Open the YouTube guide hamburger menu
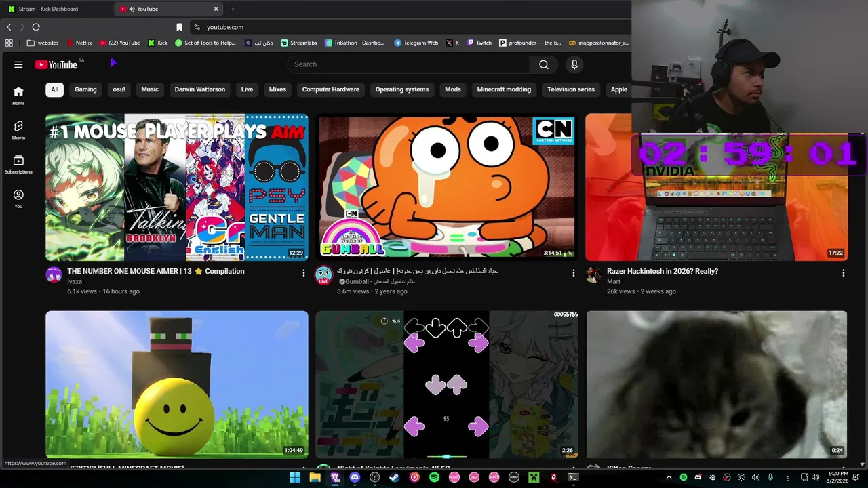This screenshot has width=868, height=488. [18, 64]
